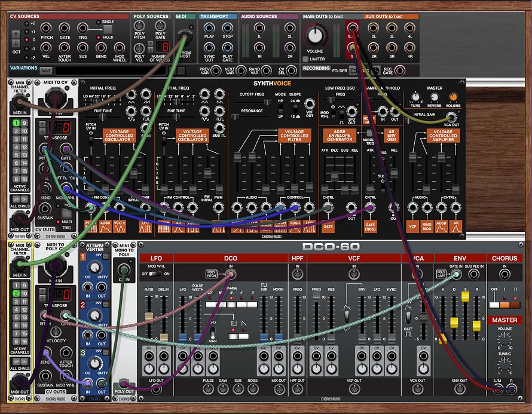Enable Chorus I on the DCO-60

[x=505, y=305]
